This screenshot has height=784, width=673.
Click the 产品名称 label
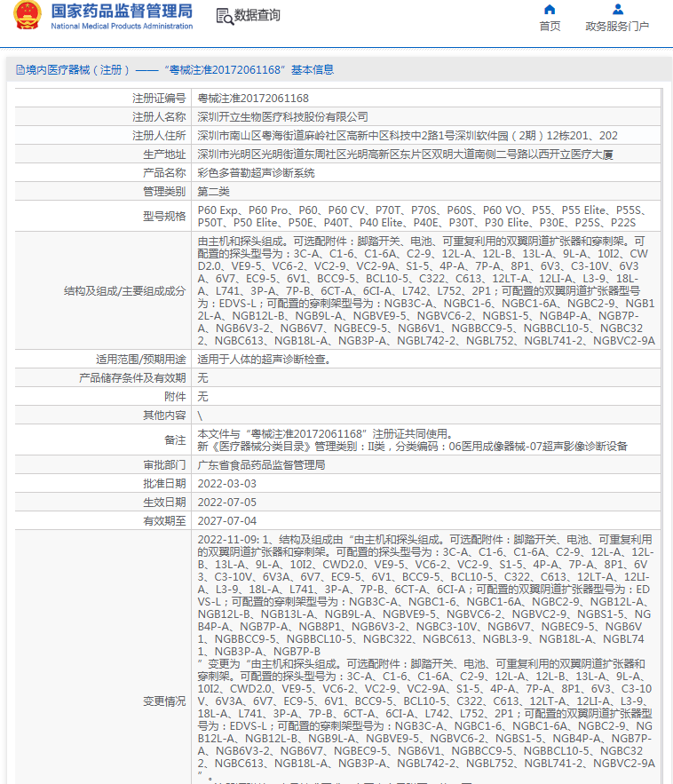click(164, 173)
